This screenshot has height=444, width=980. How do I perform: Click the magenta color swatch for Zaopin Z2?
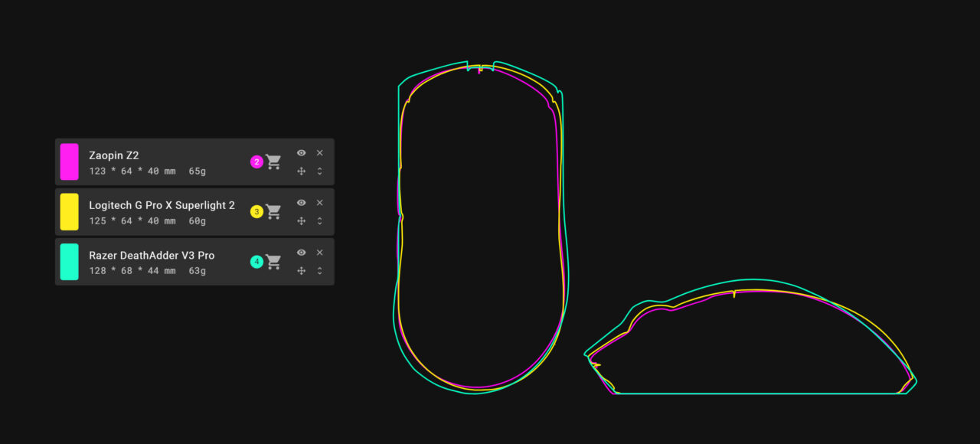click(x=69, y=162)
